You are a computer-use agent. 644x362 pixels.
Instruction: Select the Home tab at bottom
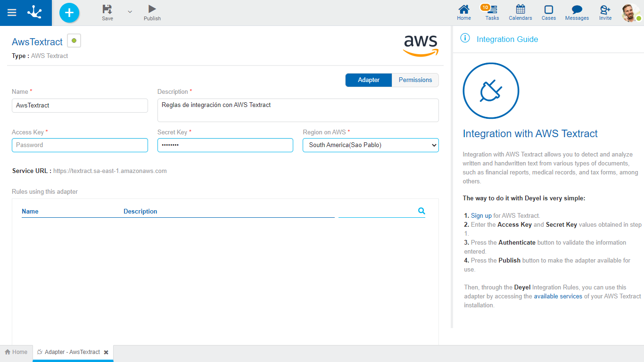16,352
